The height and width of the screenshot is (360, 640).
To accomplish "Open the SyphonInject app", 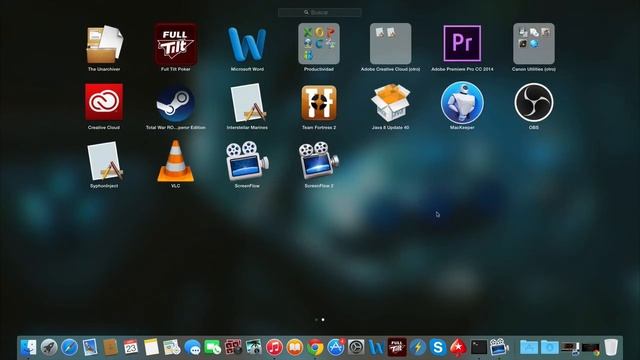I will pyautogui.click(x=104, y=161).
